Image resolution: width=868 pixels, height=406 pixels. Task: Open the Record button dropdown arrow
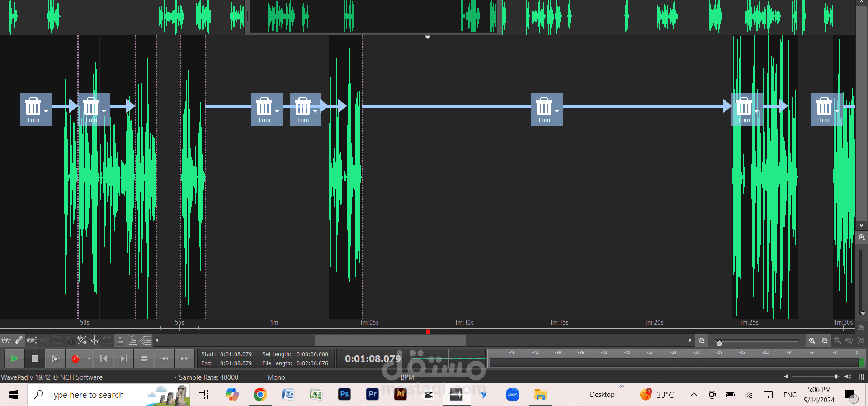[x=89, y=358]
